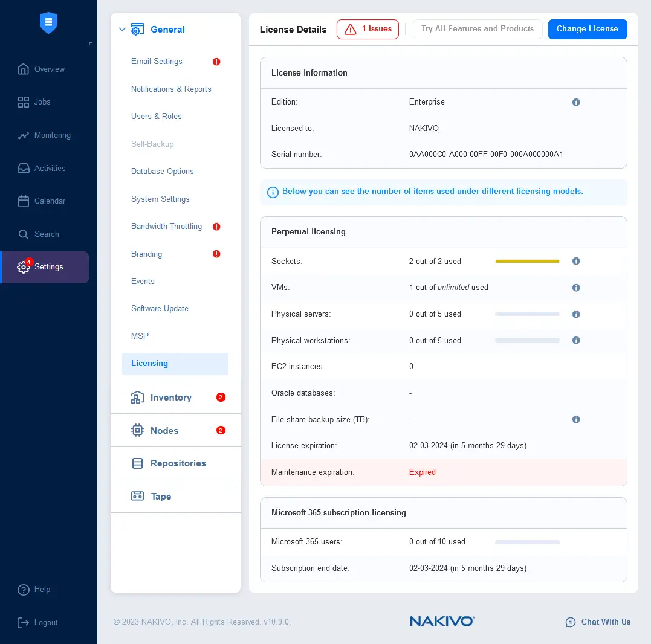Open Users & Roles
The image size is (651, 644).
[x=156, y=117]
